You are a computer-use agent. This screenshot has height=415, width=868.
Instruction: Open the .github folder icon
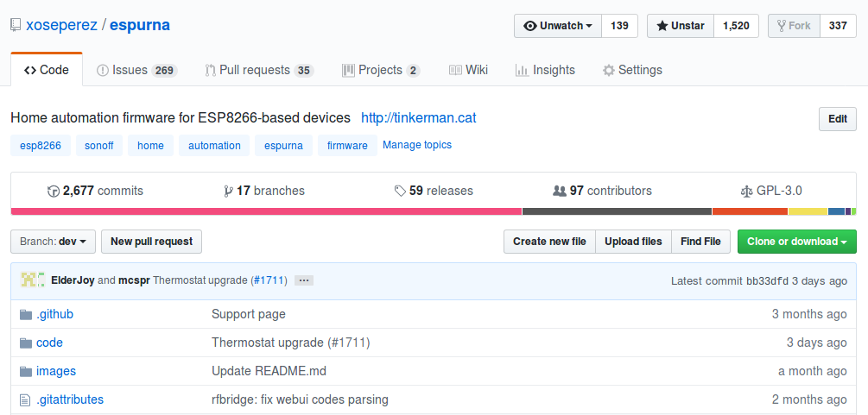[x=26, y=315]
